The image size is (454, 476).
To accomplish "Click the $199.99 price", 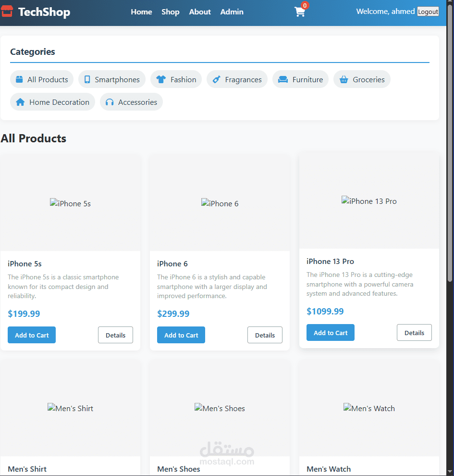I will click(x=24, y=313).
